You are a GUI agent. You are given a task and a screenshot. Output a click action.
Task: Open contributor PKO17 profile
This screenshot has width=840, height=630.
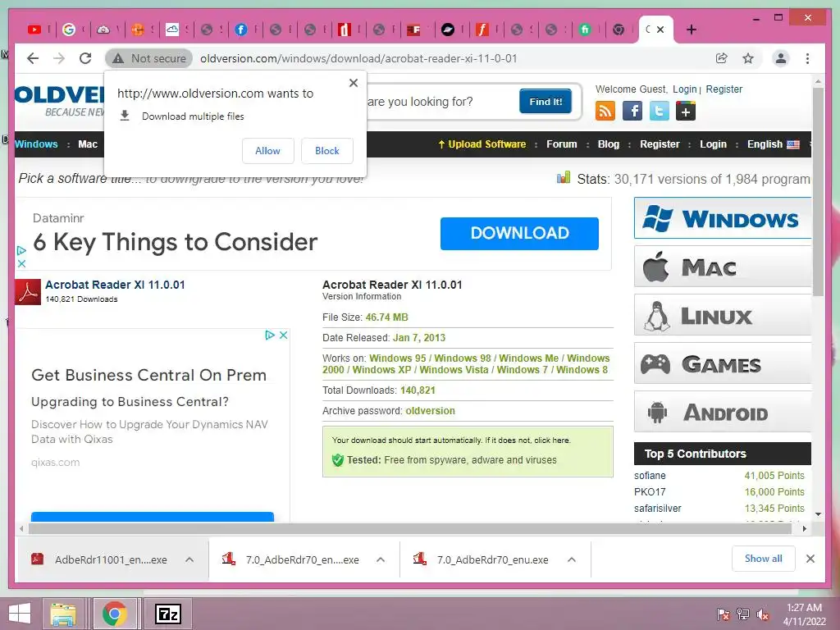pos(650,492)
